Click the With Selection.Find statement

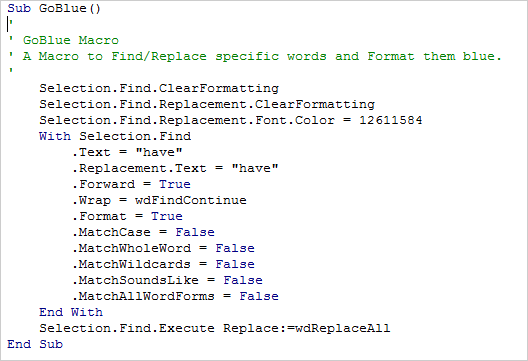pos(115,136)
